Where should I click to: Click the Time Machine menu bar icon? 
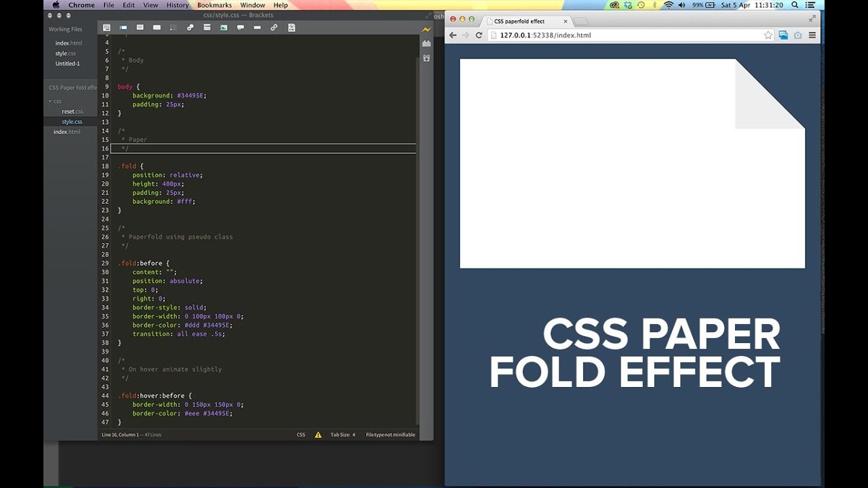641,5
